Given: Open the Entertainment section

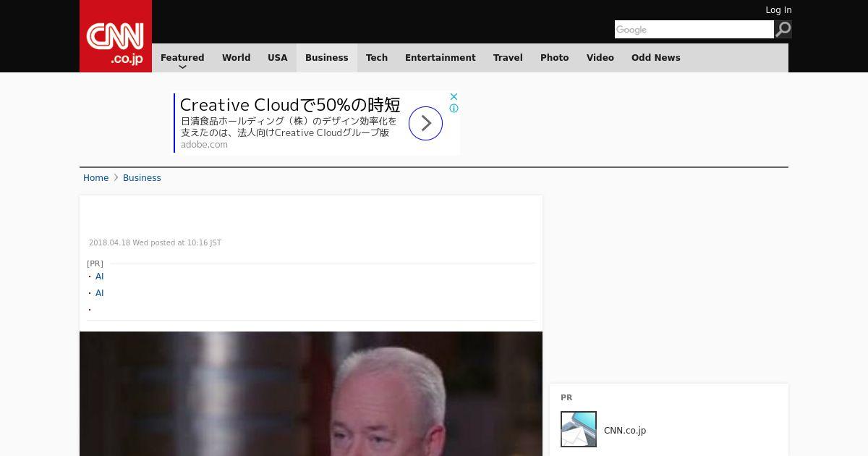Looking at the screenshot, I should [441, 58].
